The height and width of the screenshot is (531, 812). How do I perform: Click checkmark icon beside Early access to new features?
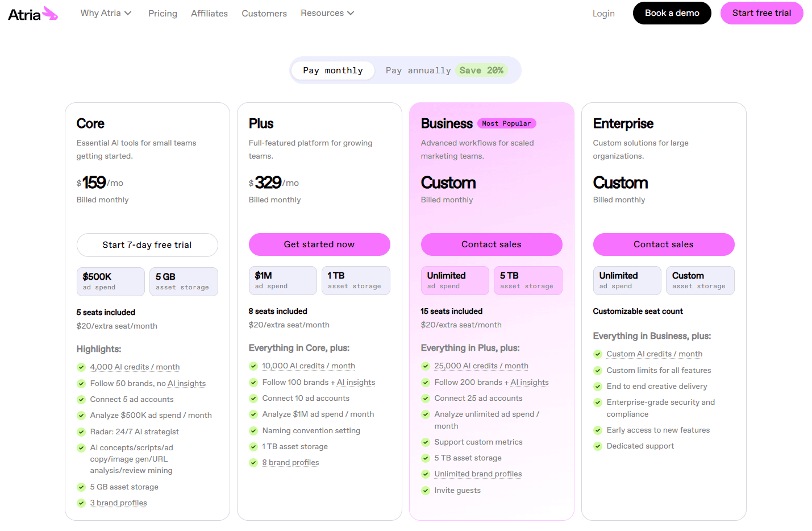tap(598, 430)
